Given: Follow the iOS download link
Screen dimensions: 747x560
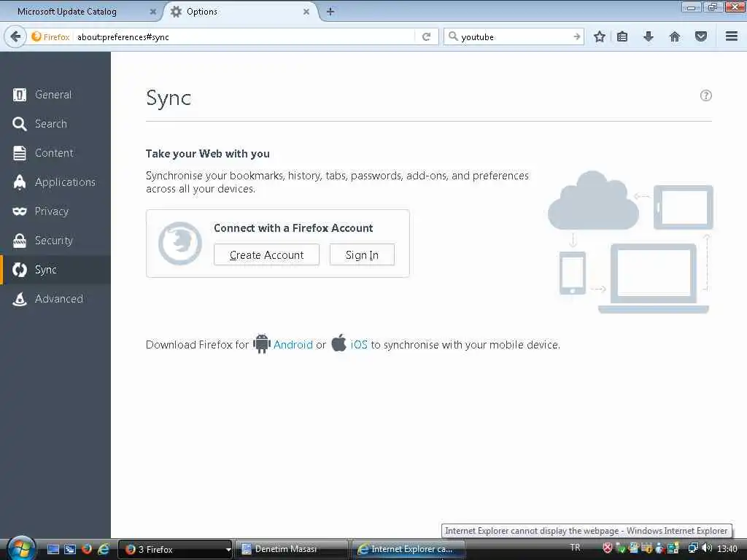Looking at the screenshot, I should pyautogui.click(x=359, y=344).
